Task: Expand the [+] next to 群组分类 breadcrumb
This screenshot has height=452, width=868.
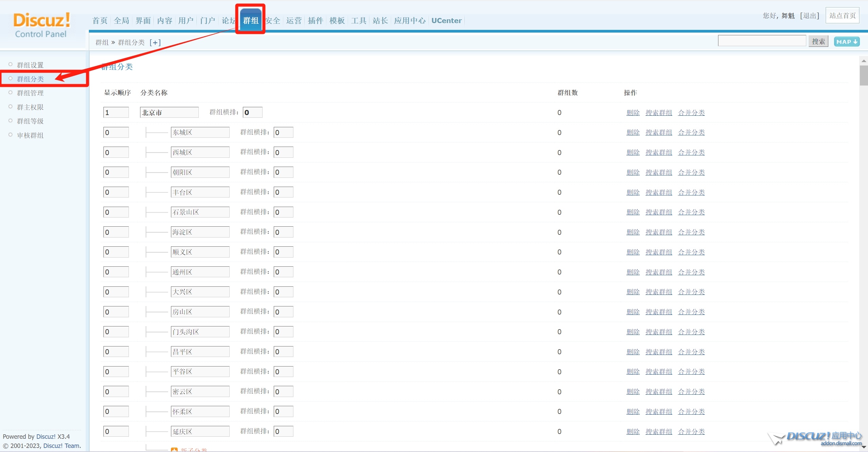Action: coord(155,42)
